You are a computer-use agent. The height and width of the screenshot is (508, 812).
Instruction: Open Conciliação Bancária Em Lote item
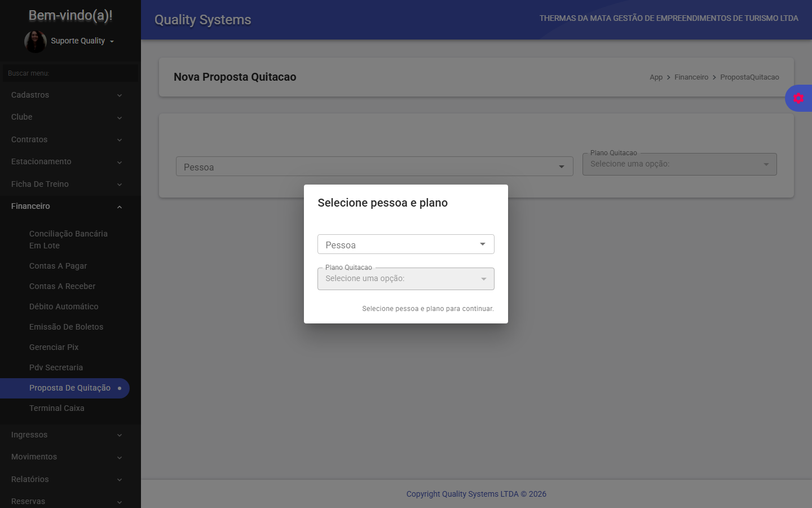pyautogui.click(x=68, y=239)
